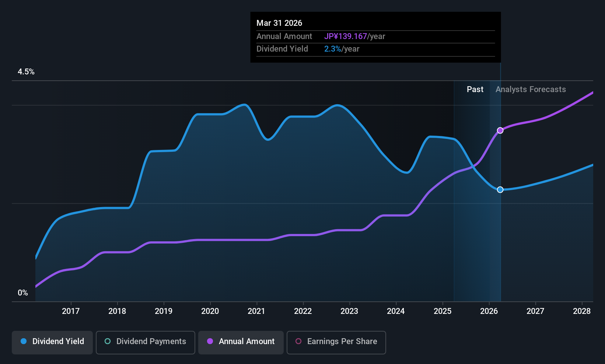Enable the Dividend Payments series

click(x=146, y=343)
